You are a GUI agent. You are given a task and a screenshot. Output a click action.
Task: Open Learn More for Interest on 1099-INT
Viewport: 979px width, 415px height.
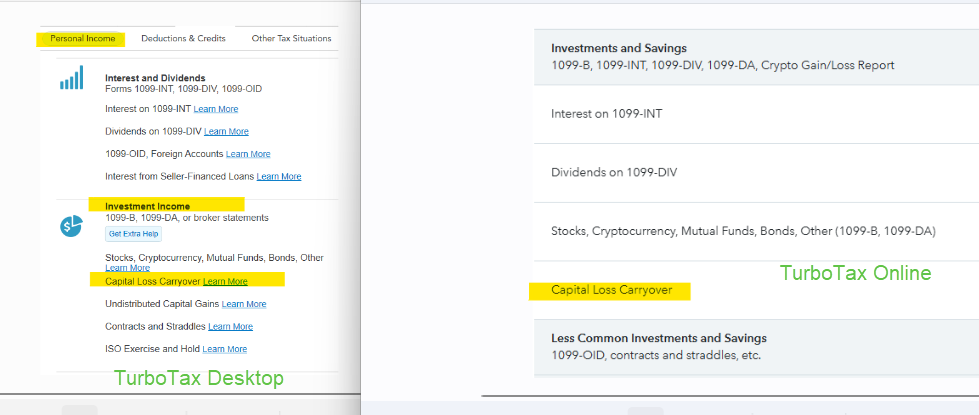coord(215,109)
